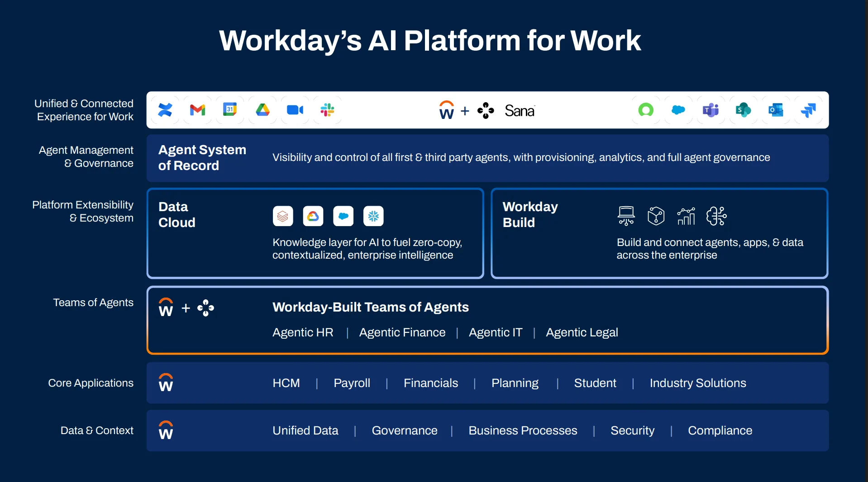Select the Jira icon

coord(808,110)
